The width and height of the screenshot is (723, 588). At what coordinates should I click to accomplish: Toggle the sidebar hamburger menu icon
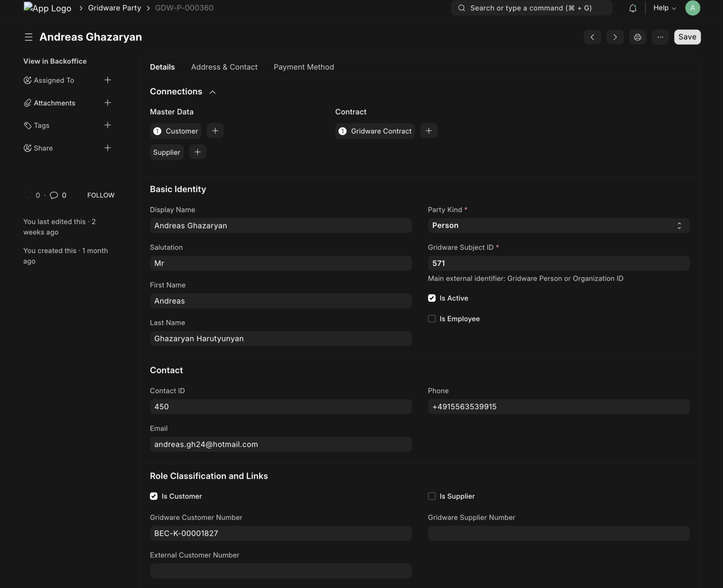(x=28, y=37)
